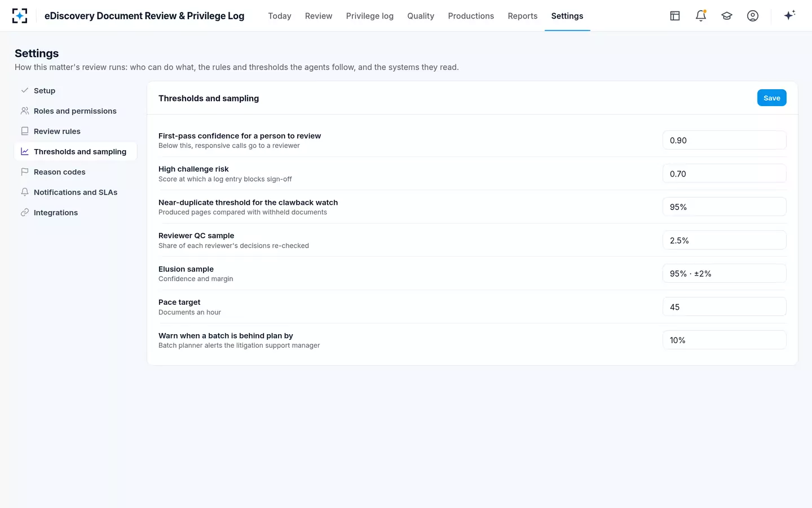Go to the Today tab
The width and height of the screenshot is (812, 508).
pyautogui.click(x=280, y=16)
